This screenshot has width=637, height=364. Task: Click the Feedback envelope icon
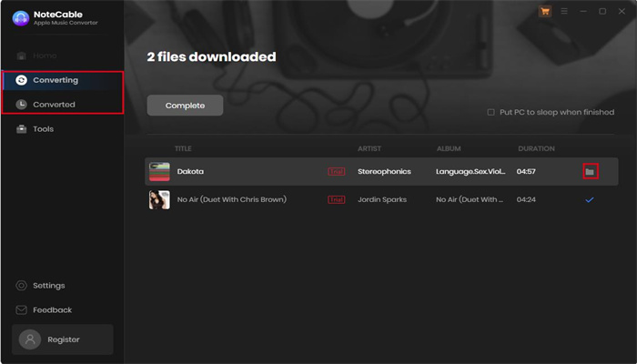tap(21, 310)
